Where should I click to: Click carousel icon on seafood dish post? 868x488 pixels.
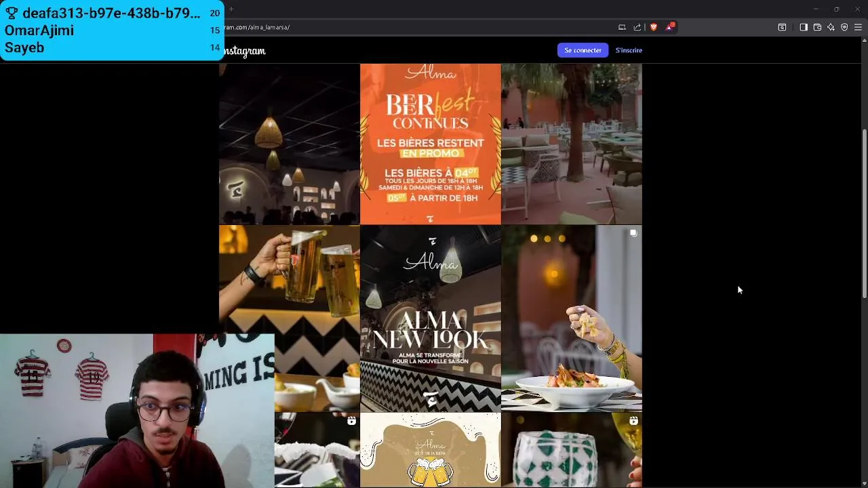tap(633, 233)
